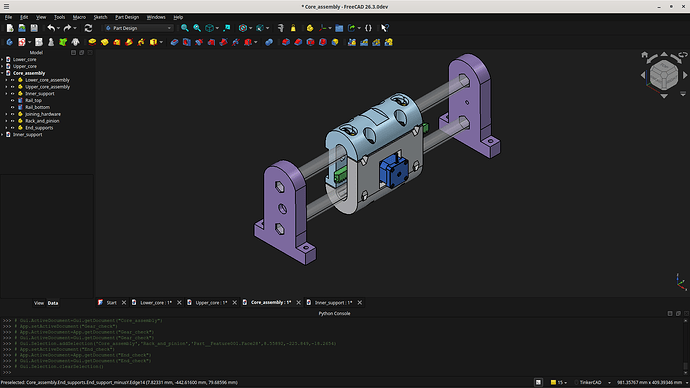690x388 pixels.
Task: Open the undo history dropdown arrow
Action: click(x=58, y=28)
